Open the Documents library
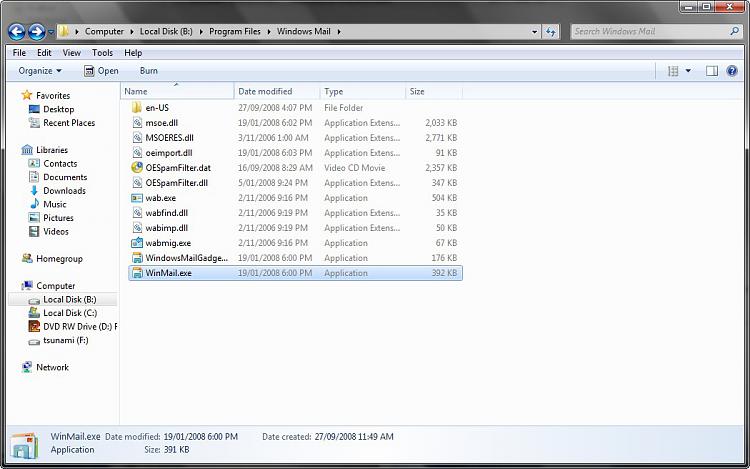Image resolution: width=750 pixels, height=469 pixels. [65, 177]
